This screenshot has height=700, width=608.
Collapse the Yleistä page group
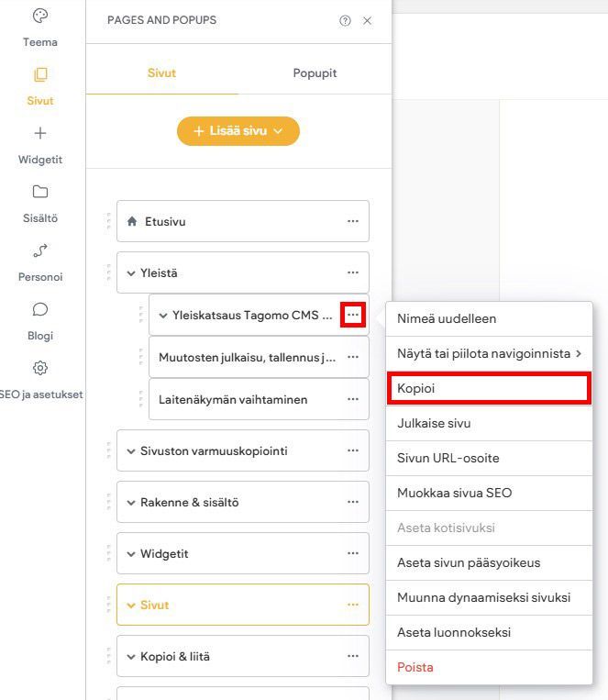click(x=131, y=272)
